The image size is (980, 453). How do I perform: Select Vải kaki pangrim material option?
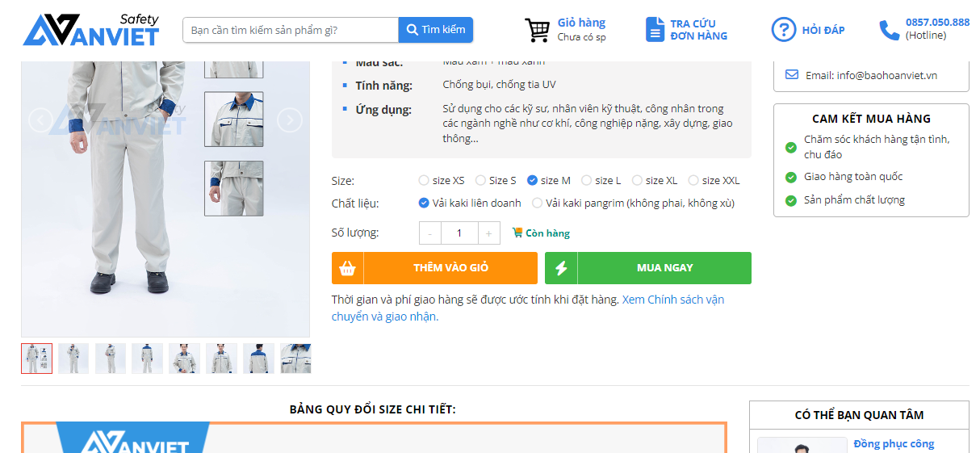pyautogui.click(x=538, y=203)
